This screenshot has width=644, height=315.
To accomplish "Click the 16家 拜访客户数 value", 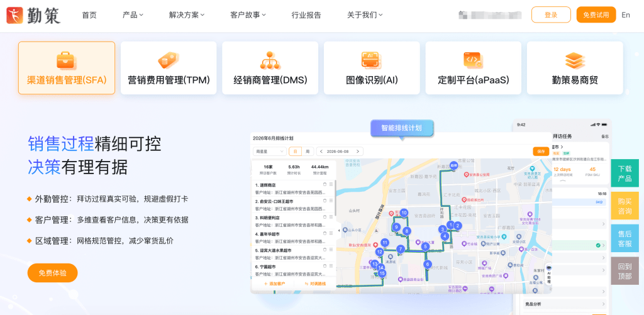I will (x=268, y=167).
